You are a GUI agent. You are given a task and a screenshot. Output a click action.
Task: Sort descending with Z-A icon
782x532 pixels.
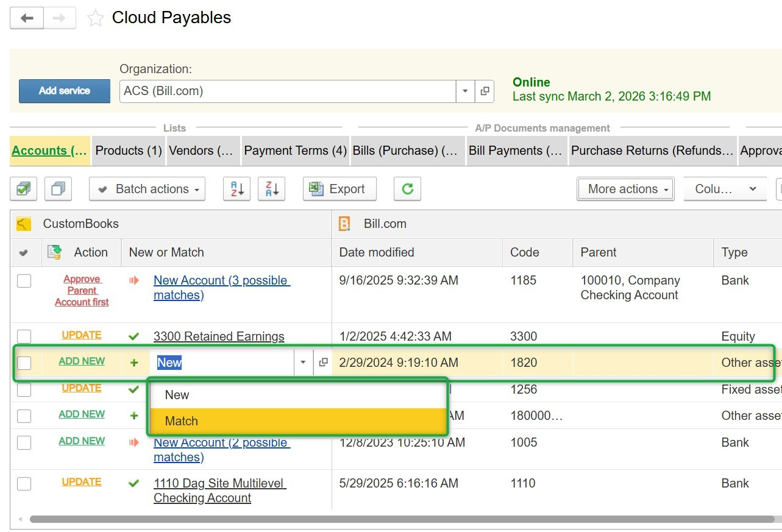click(271, 189)
